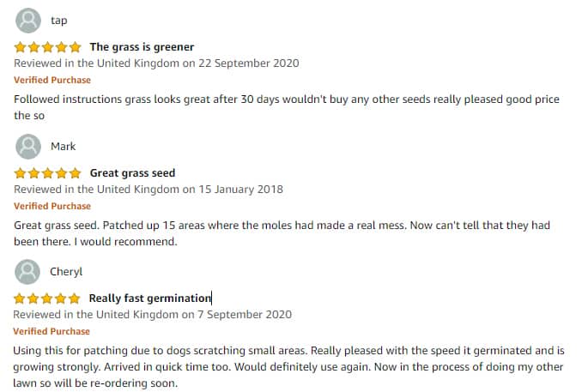Open 'The grass is greener' review title
Screen dimensions: 588x392
(142, 47)
